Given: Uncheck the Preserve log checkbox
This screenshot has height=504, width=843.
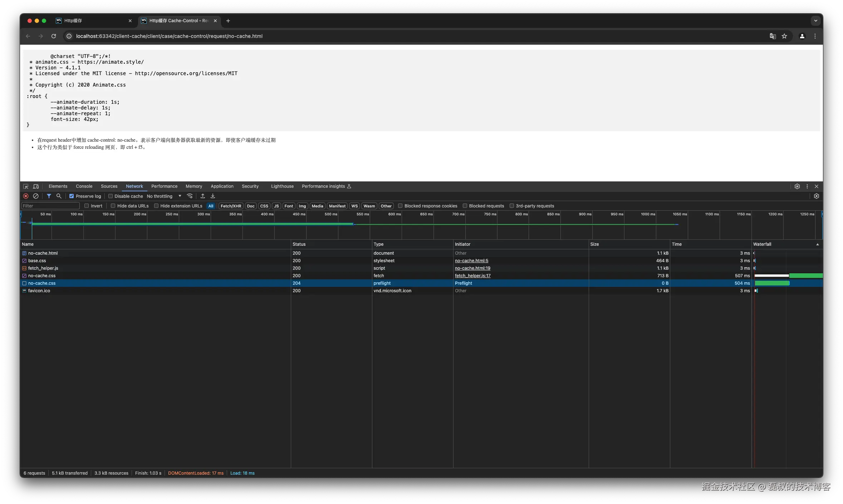Looking at the screenshot, I should coord(72,196).
